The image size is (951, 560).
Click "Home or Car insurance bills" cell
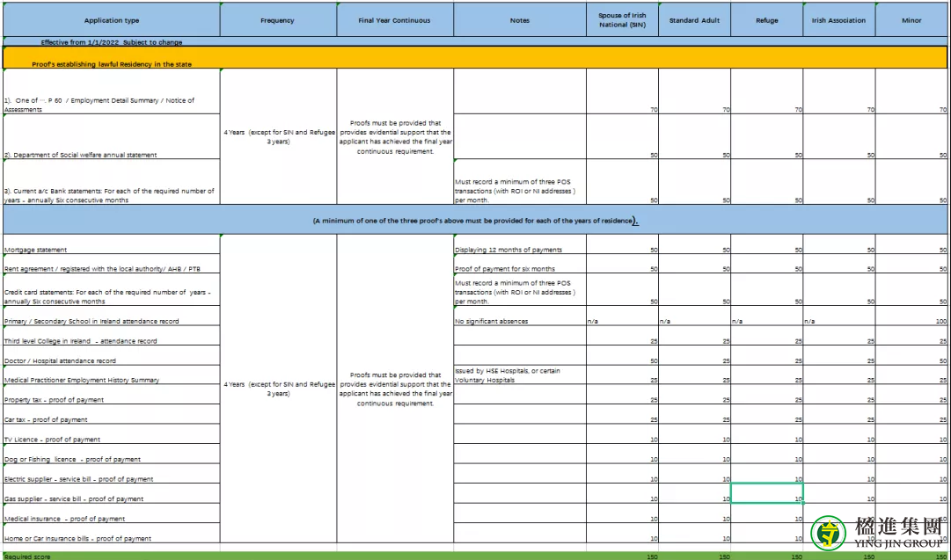tap(112, 534)
